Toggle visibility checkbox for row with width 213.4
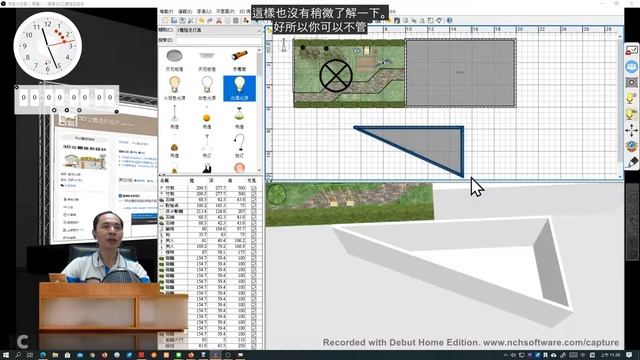This screenshot has height=360, width=640. pyautogui.click(x=253, y=211)
